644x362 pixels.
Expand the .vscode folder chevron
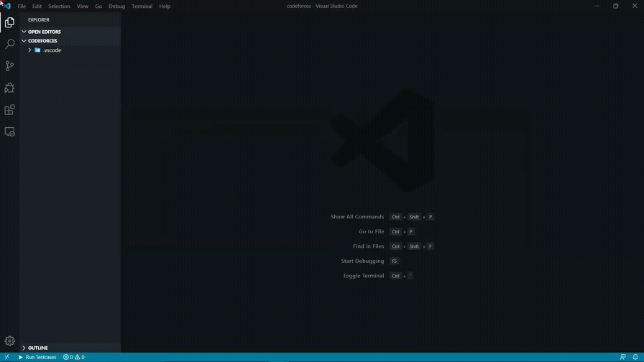coord(29,50)
